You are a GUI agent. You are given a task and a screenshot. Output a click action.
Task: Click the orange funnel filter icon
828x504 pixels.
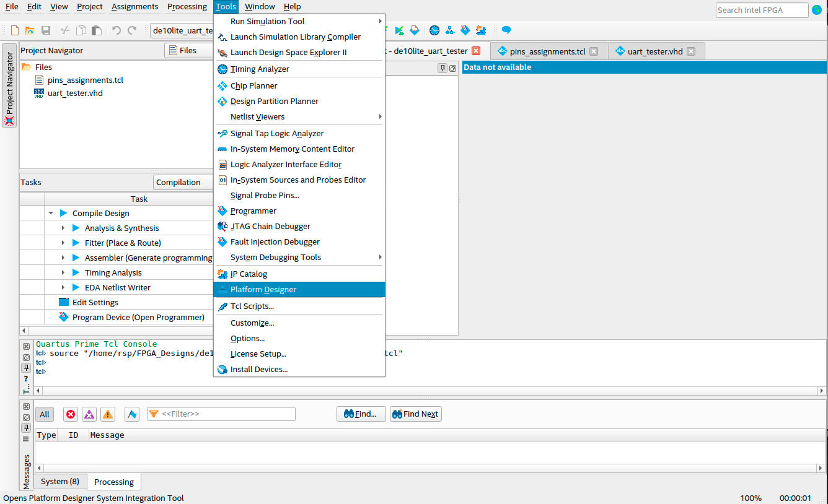pos(153,414)
